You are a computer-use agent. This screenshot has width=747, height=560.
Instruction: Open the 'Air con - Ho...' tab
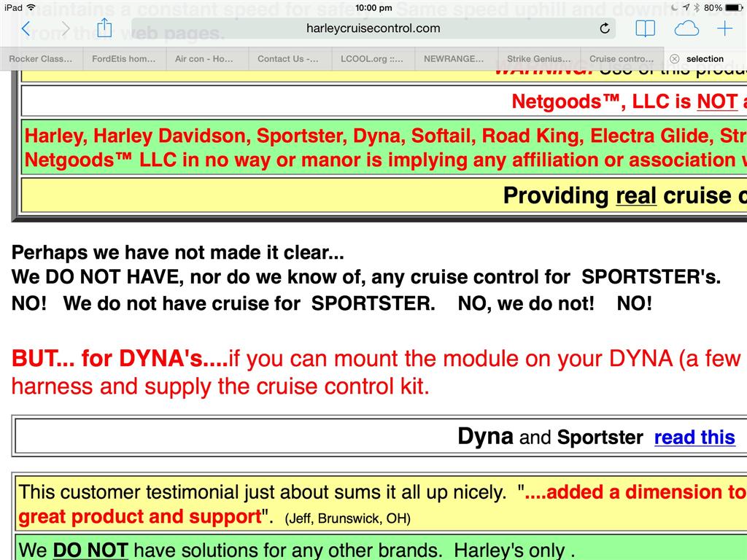(206, 58)
